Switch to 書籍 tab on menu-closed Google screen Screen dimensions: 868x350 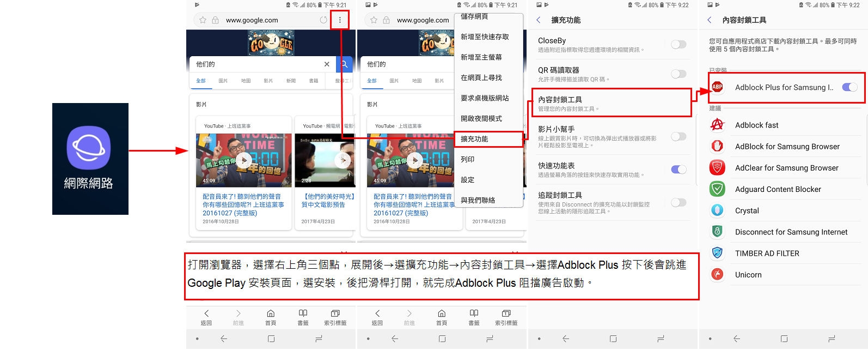pos(314,81)
